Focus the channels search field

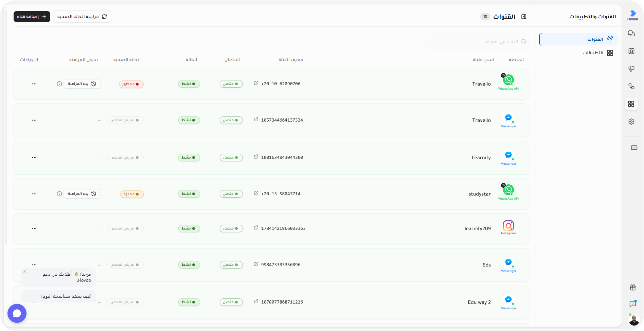477,41
